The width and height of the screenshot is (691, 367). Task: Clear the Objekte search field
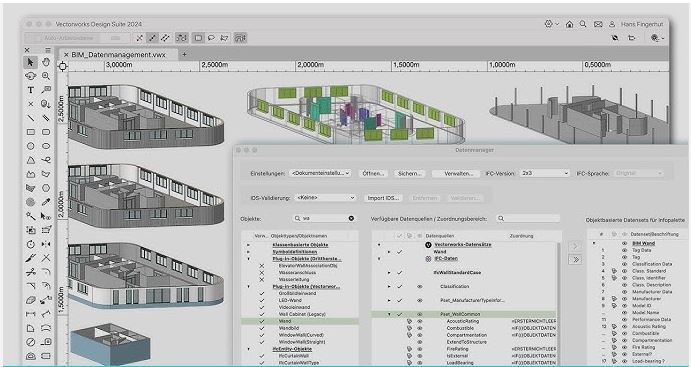[351, 218]
